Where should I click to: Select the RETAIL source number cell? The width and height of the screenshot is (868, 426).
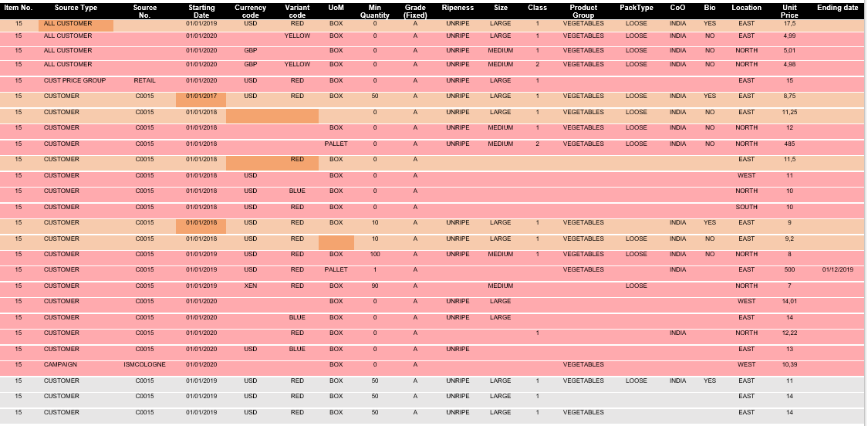tap(144, 80)
